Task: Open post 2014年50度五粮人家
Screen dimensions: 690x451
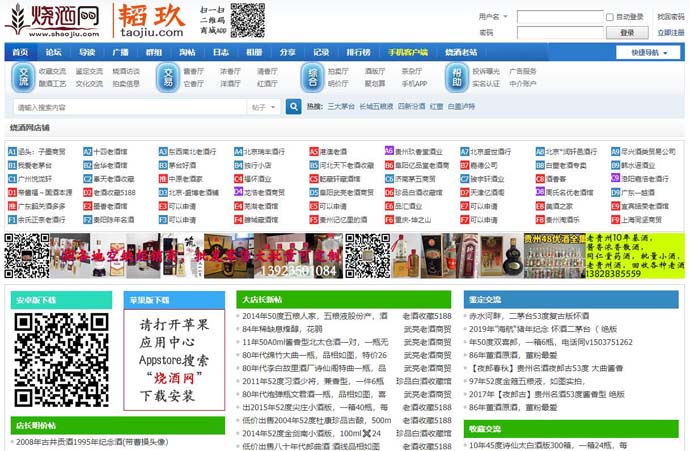Action: point(315,316)
